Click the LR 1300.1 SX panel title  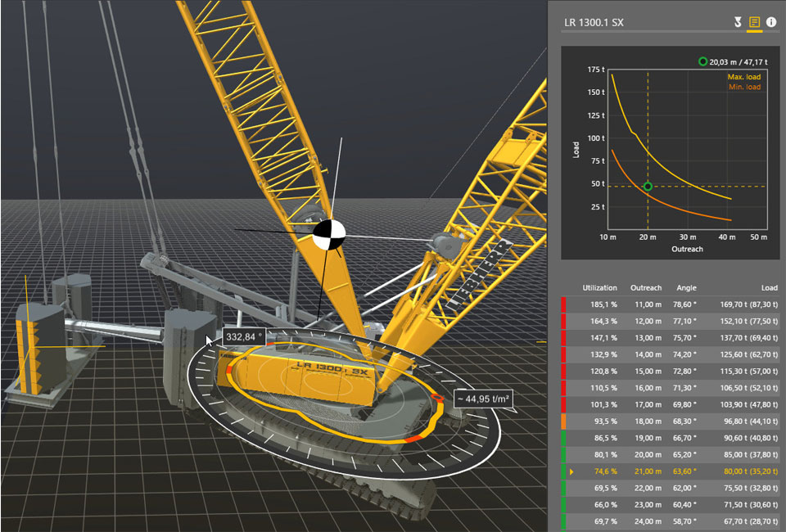pyautogui.click(x=594, y=22)
